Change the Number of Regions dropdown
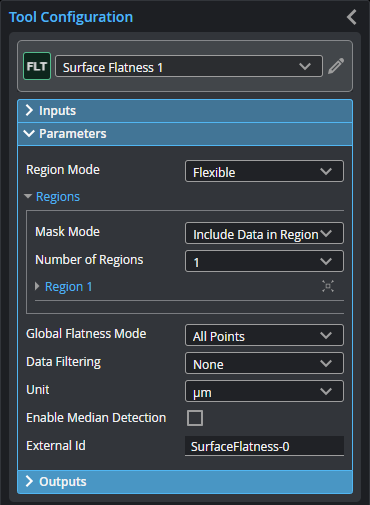Viewport: 370px width, 505px height. [x=264, y=261]
